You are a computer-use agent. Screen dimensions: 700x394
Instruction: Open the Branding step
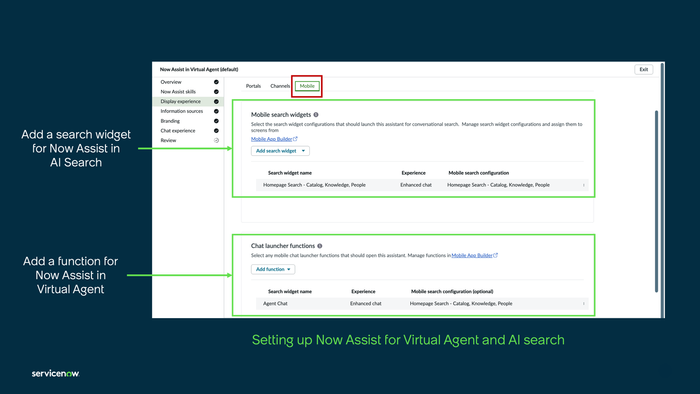[x=170, y=121]
